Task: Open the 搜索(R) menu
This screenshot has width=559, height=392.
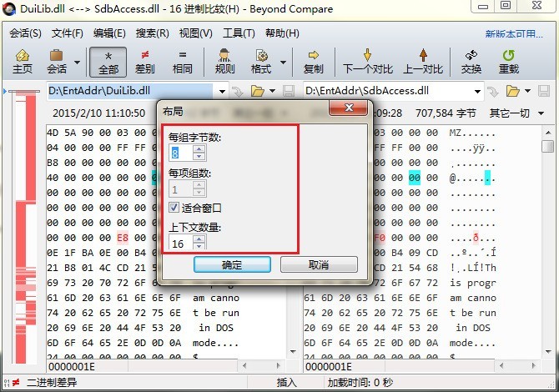Action: click(152, 33)
